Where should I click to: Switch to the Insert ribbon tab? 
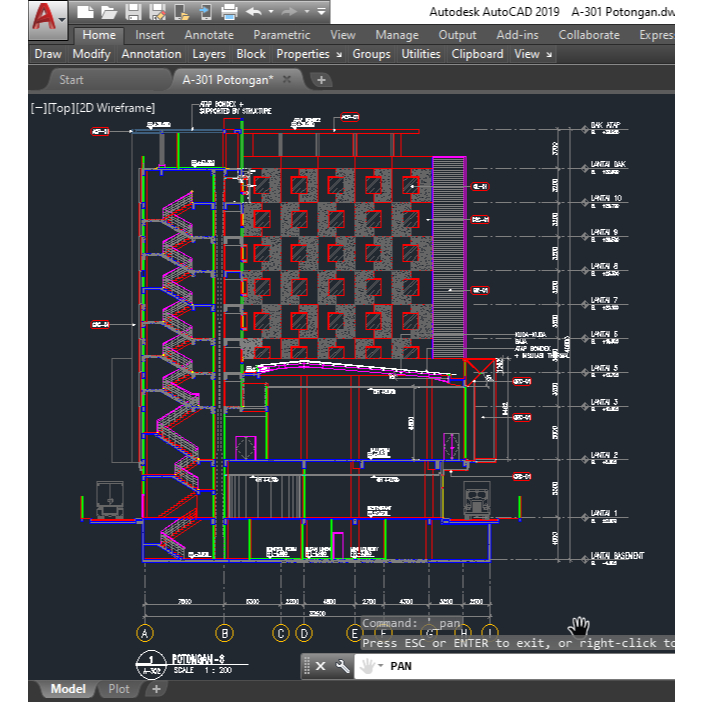150,35
